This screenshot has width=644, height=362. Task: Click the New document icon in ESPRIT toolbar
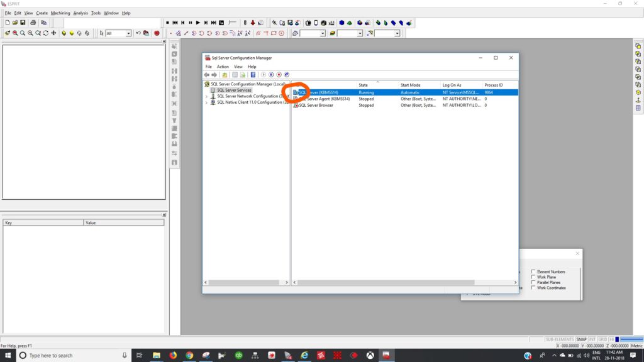tap(7, 23)
